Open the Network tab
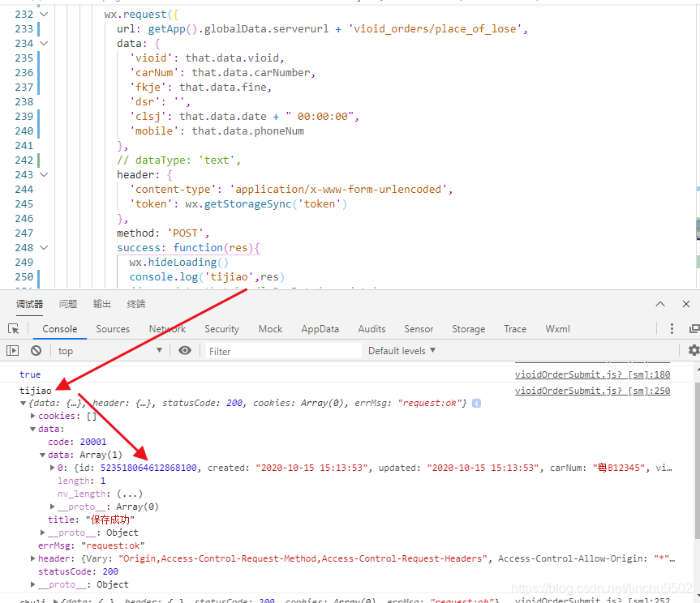 click(167, 329)
